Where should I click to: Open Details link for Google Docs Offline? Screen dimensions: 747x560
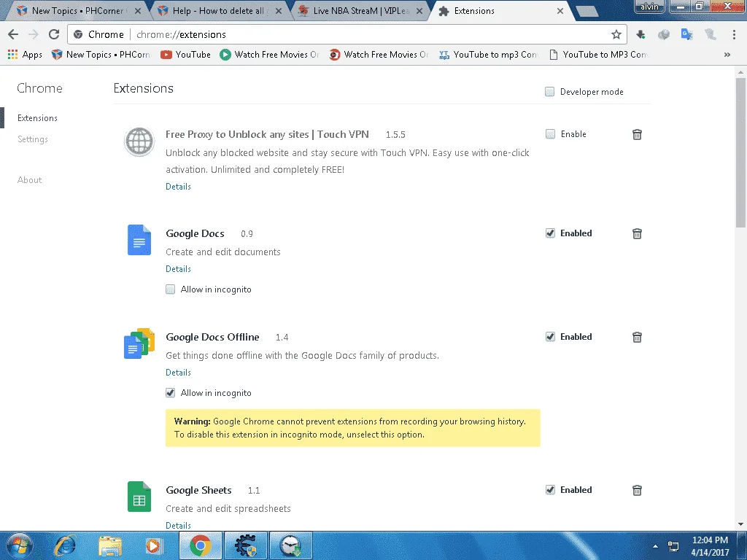tap(178, 372)
